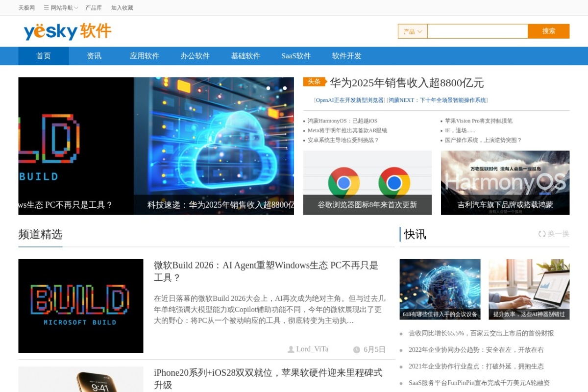Viewport: 588px width, 392px height.
Task: Click the cloud server carousel slide
Action: 214,146
